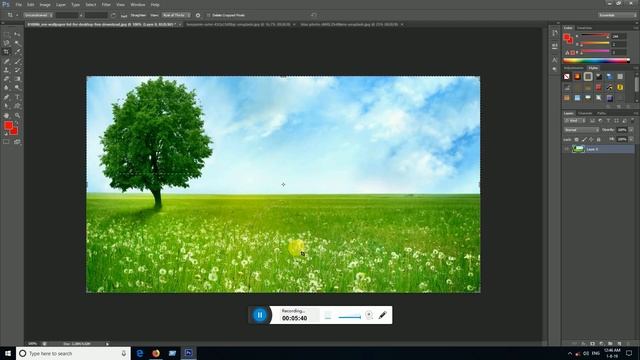Select the Clone Stamp tool
The height and width of the screenshot is (360, 640).
[x=6, y=70]
